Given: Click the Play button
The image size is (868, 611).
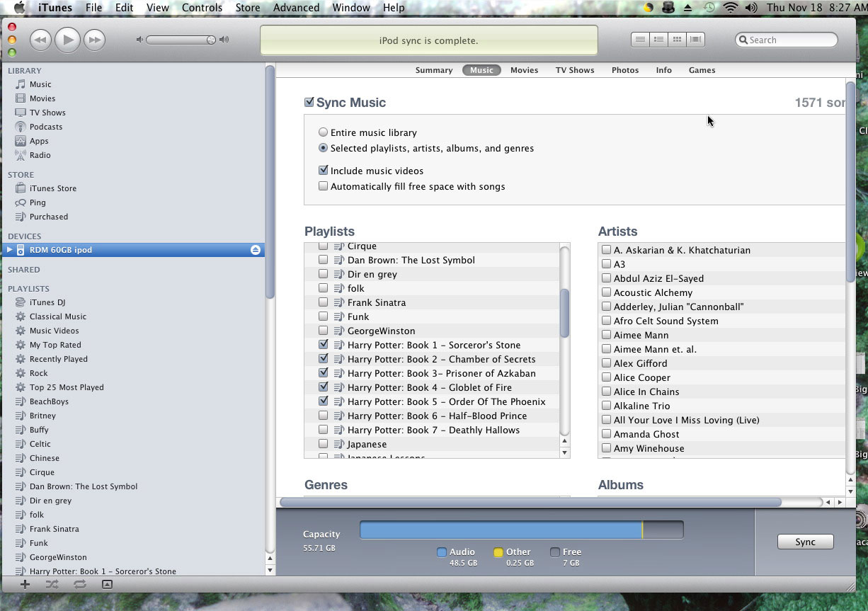Looking at the screenshot, I should (x=67, y=40).
